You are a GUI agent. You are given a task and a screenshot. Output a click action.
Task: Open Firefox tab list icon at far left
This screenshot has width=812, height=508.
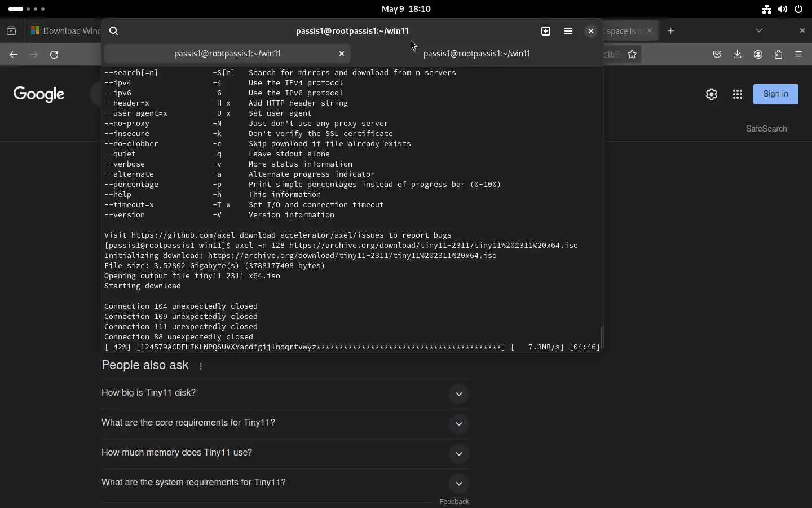click(x=11, y=31)
